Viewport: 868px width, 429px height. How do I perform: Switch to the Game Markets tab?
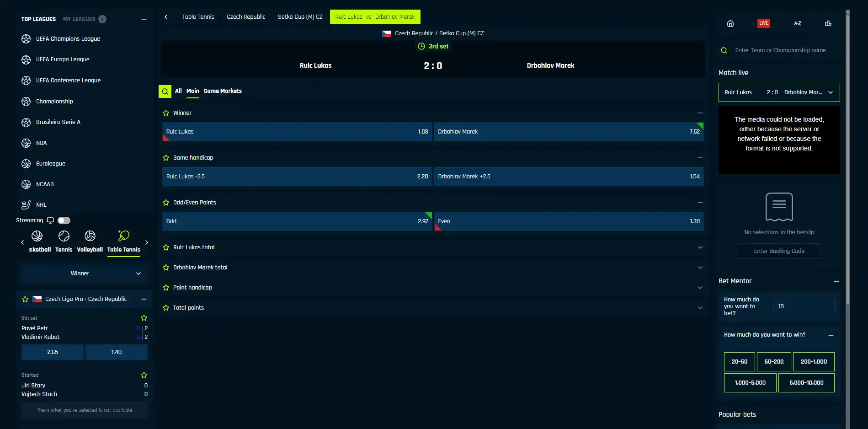pos(223,91)
